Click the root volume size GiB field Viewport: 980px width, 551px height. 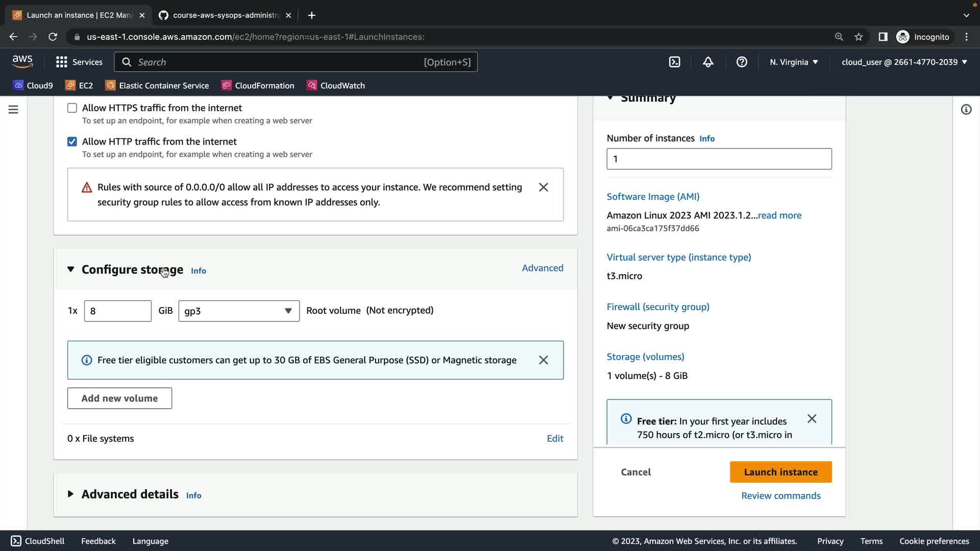pyautogui.click(x=117, y=311)
